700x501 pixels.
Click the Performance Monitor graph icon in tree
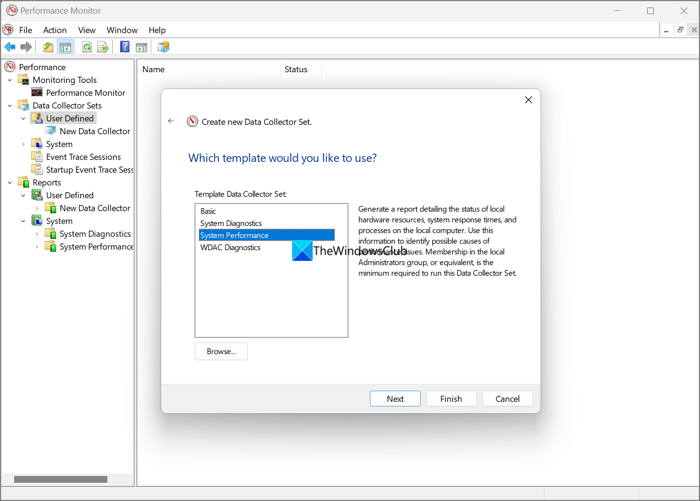tap(37, 92)
